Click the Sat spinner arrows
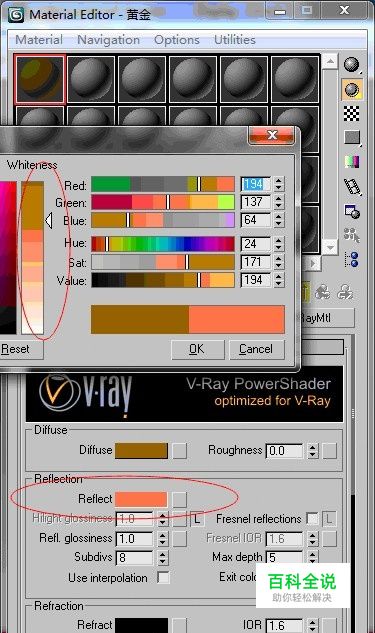This screenshot has width=375, height=633. 279,262
